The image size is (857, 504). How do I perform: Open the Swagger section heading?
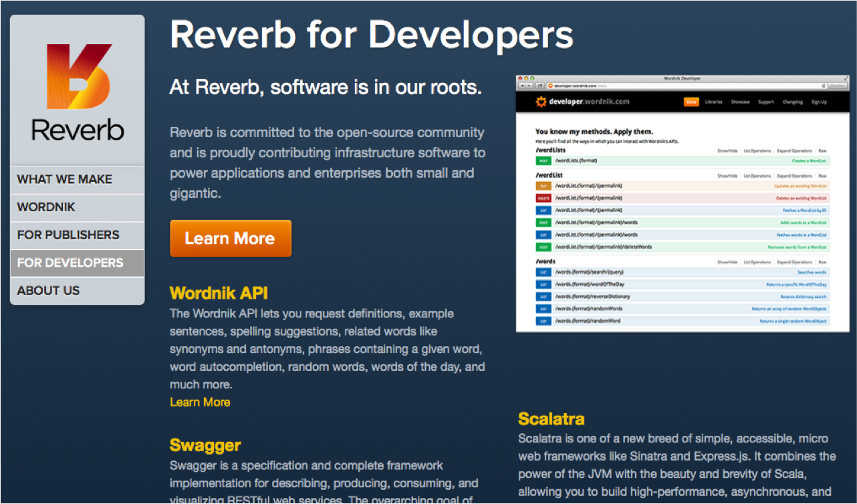pos(205,445)
